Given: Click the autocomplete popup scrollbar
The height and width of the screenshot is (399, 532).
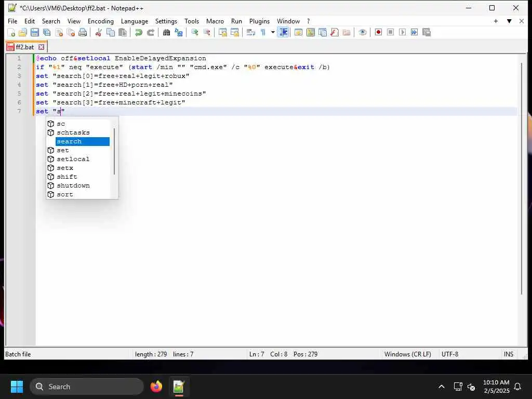Looking at the screenshot, I should coord(114,151).
